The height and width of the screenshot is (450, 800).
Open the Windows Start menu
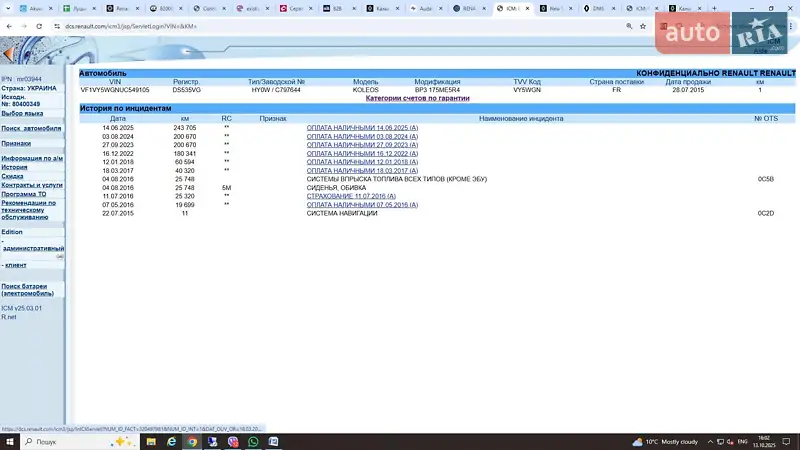pyautogui.click(x=9, y=441)
